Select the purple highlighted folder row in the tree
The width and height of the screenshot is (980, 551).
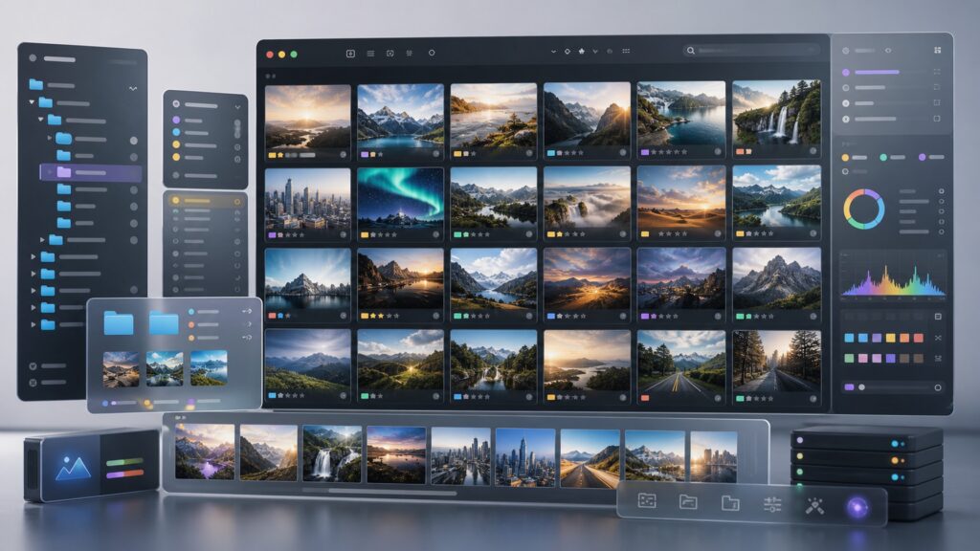point(91,172)
